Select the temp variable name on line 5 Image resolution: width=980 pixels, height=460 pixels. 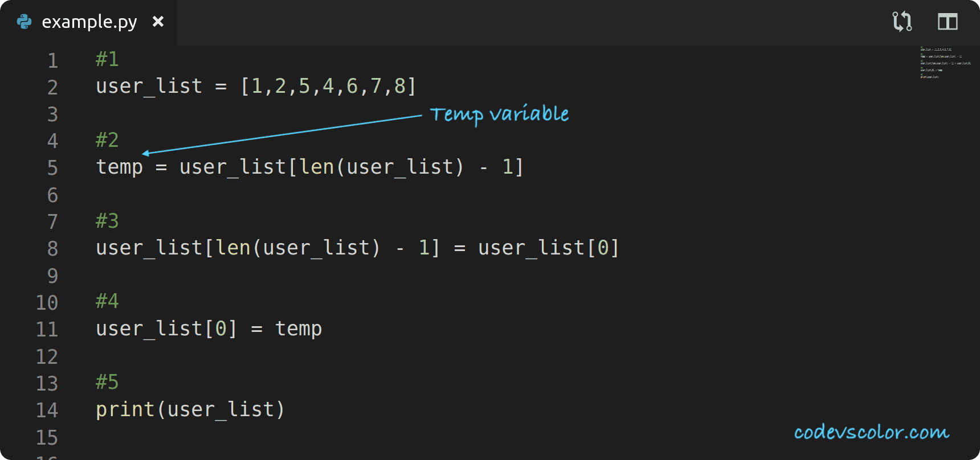[x=119, y=167]
